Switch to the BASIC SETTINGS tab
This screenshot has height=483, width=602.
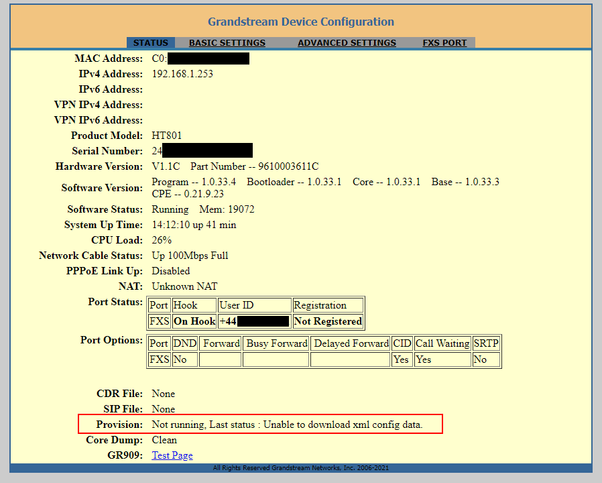(227, 43)
